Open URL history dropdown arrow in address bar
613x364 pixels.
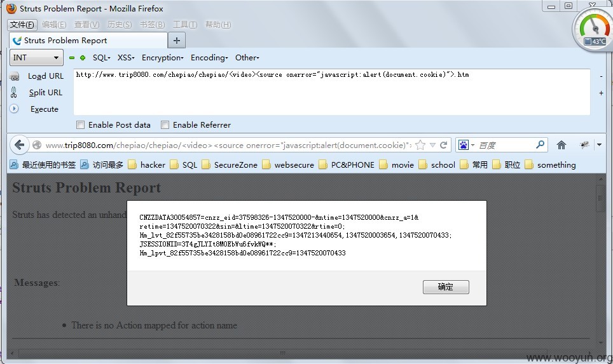click(432, 145)
